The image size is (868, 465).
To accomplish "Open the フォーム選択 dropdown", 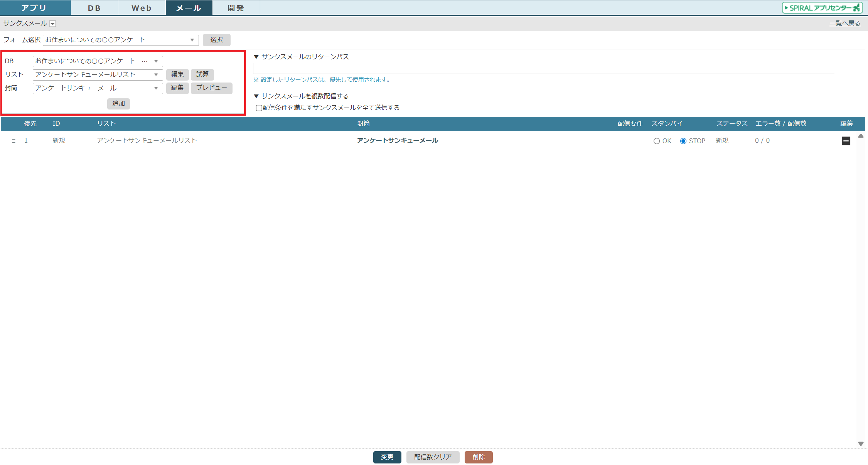I will 121,40.
